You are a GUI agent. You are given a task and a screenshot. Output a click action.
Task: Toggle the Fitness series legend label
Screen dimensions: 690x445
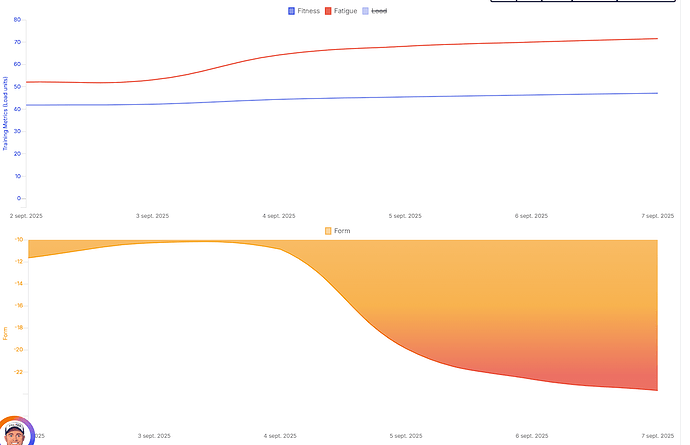coord(308,10)
